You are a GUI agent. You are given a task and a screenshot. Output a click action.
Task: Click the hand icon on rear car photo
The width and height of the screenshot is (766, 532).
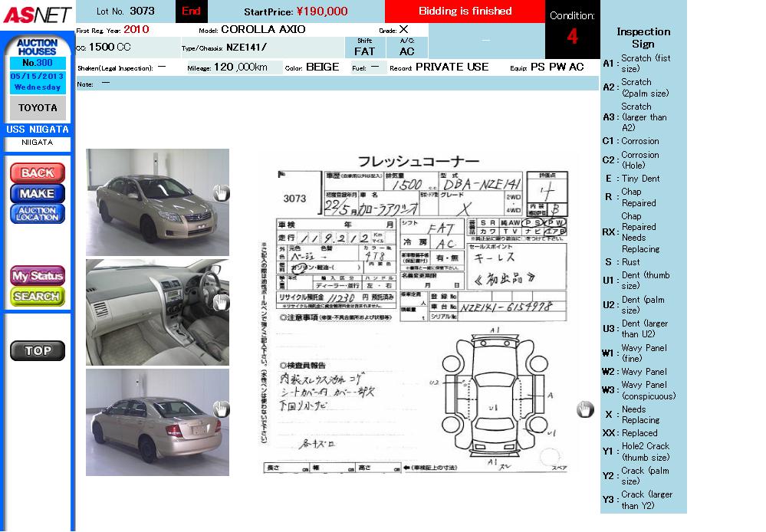click(x=221, y=409)
